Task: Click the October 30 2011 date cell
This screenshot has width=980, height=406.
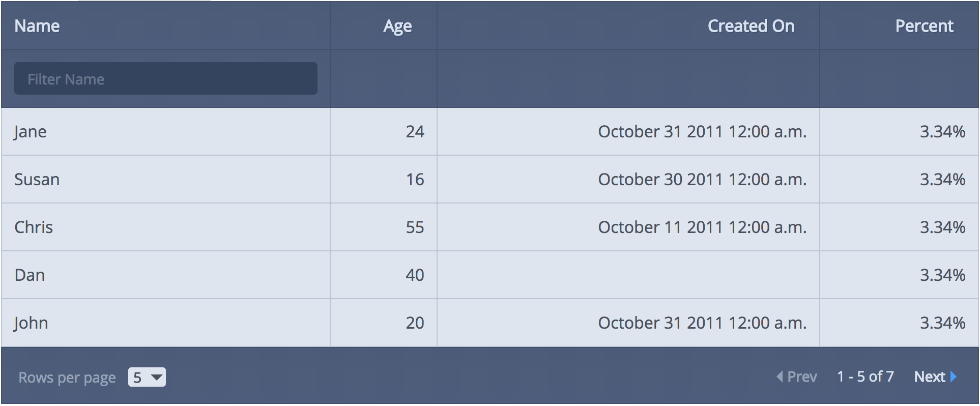Action: (628, 179)
